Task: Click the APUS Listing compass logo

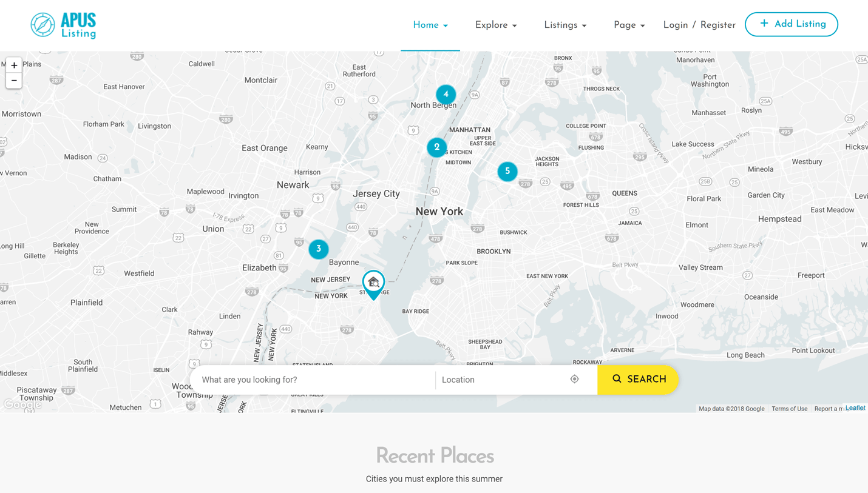Action: [x=63, y=25]
